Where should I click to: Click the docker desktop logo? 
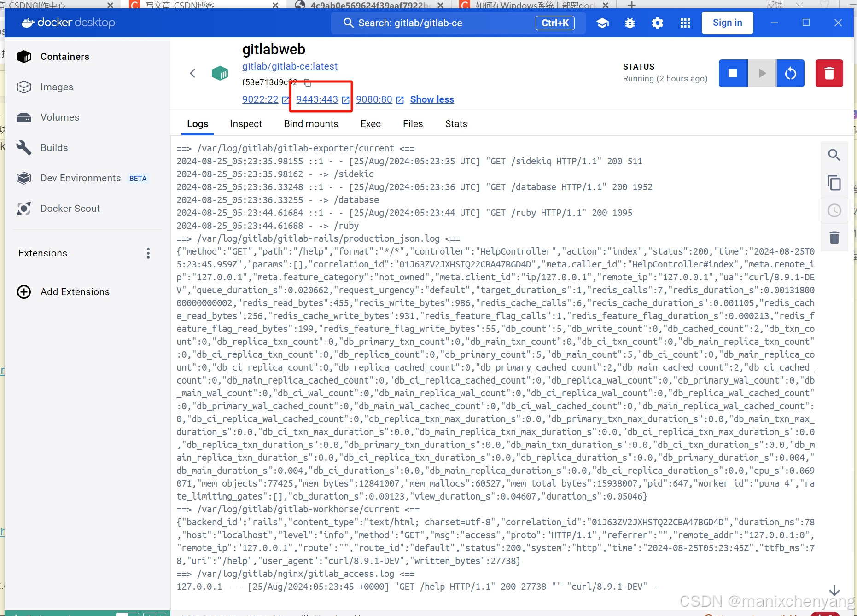tap(68, 23)
